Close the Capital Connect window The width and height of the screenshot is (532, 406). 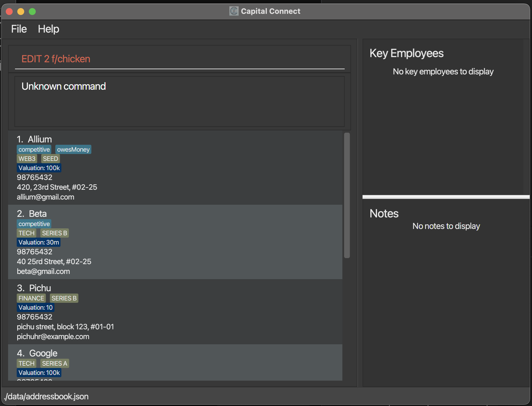coord(9,12)
